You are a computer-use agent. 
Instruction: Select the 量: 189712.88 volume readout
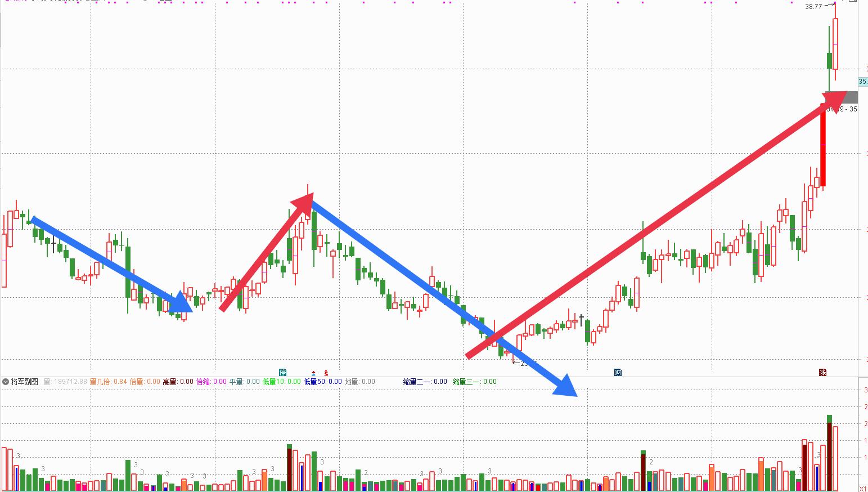coord(65,382)
